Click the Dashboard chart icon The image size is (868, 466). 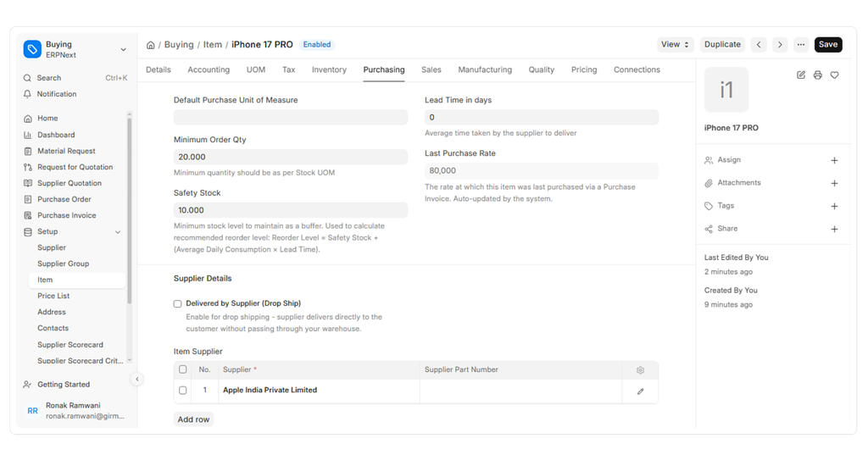point(28,135)
